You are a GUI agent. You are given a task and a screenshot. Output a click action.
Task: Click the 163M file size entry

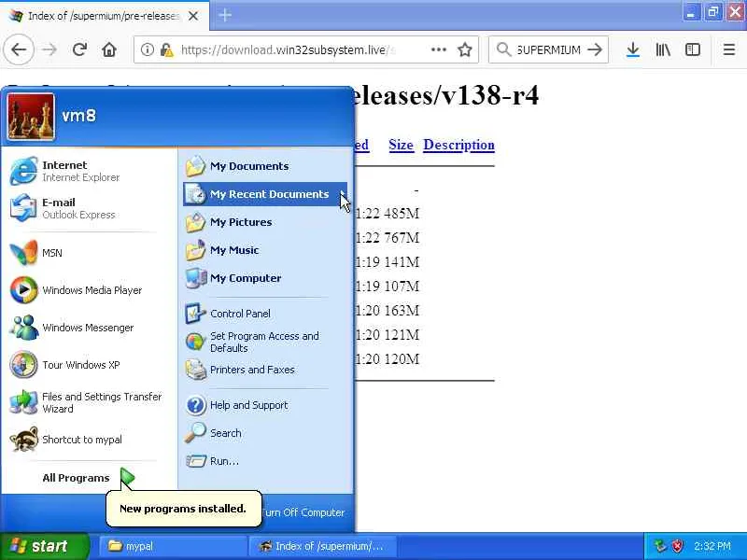[x=402, y=311]
